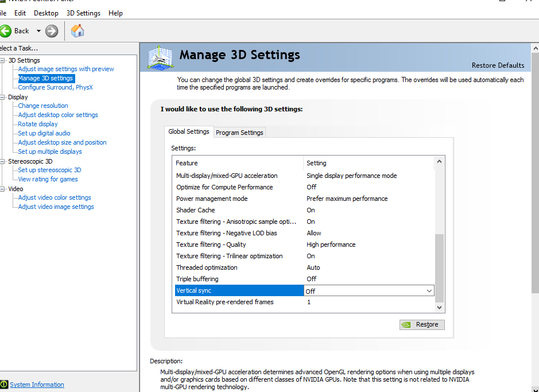Screen dimensions: 539x392
Task: Open Change resolution task
Action: click(43, 106)
